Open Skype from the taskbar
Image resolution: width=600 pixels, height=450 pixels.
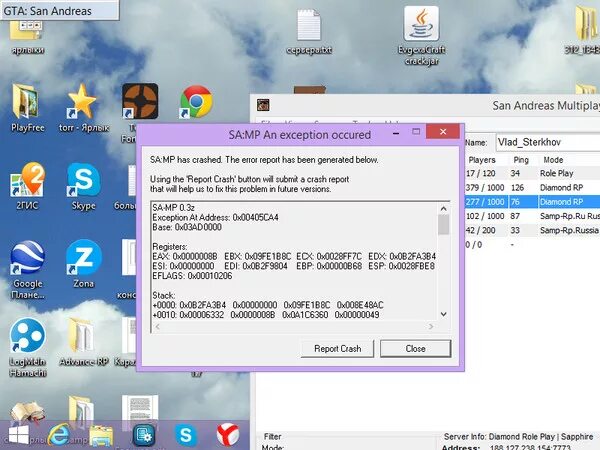coord(186,435)
